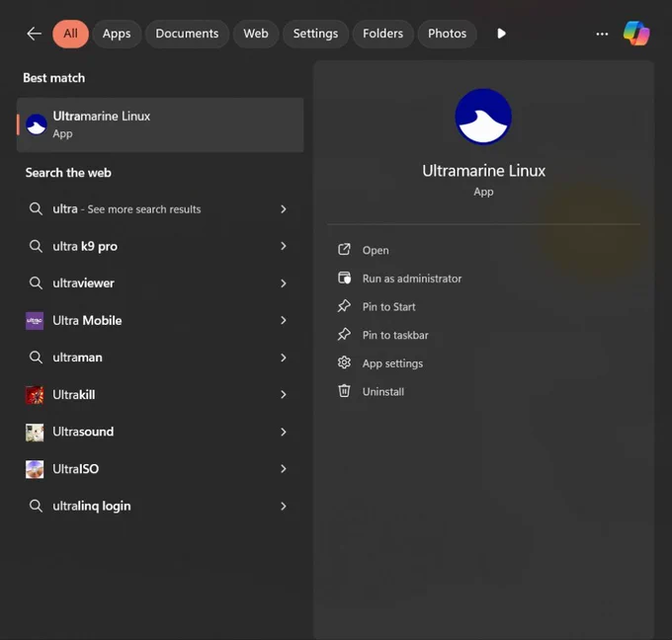Click search icon beside 'ultra - See more'
This screenshot has height=640, width=672.
[x=36, y=209]
